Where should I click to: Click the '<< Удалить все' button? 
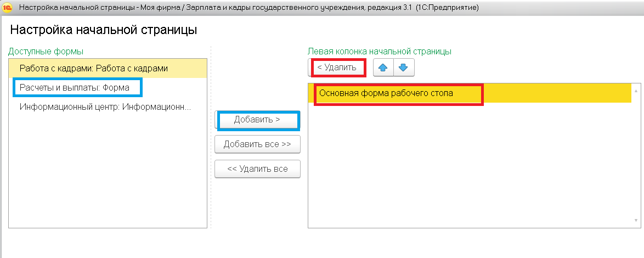(257, 169)
